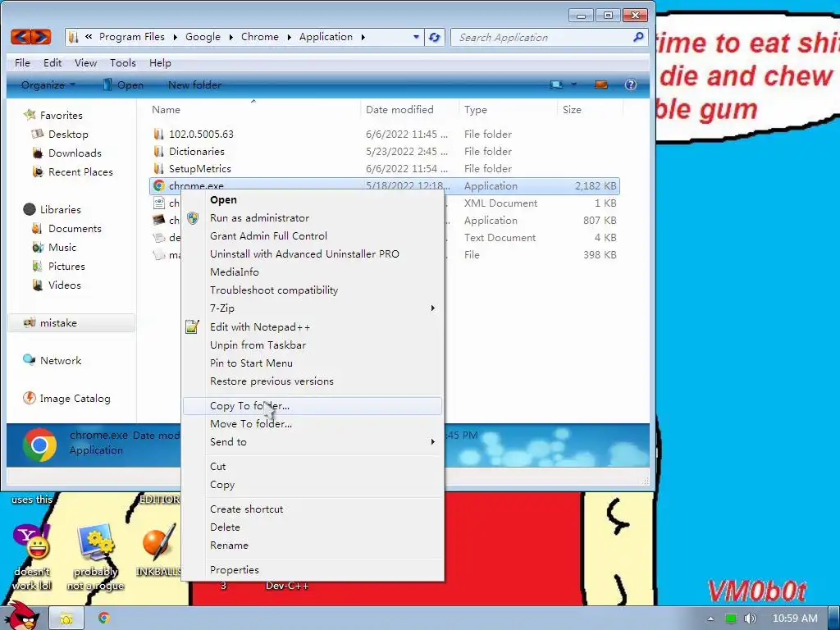The image size is (840, 630).
Task: Click the SetupMetrics folder icon
Action: [158, 168]
